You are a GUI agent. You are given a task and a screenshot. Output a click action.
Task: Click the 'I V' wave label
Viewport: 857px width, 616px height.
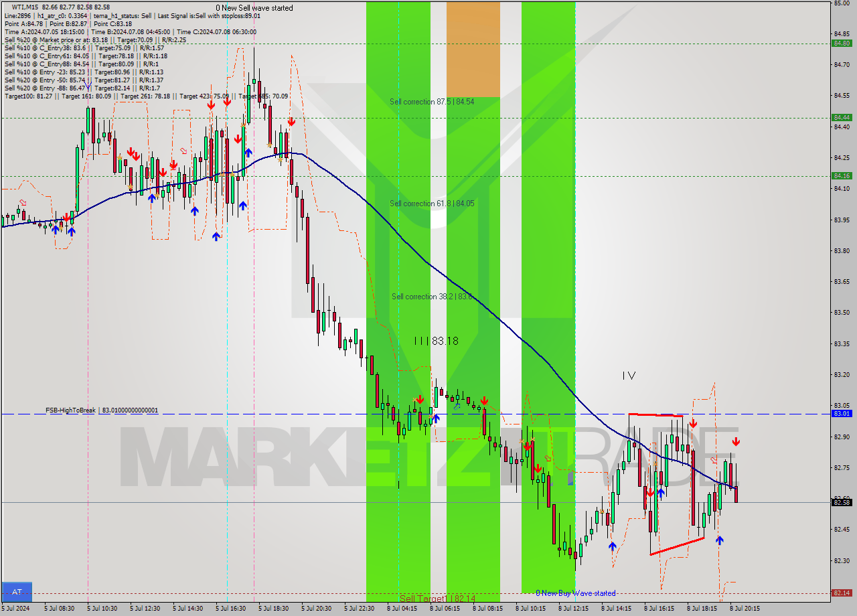coord(628,376)
